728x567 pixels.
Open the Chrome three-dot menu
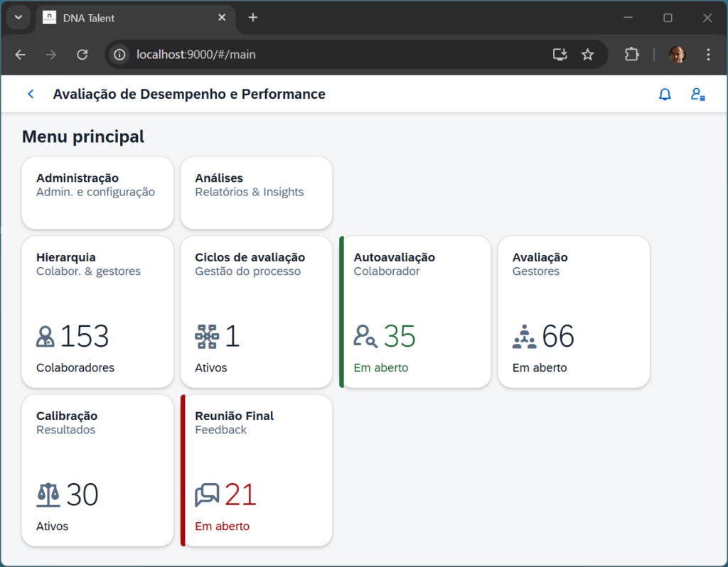pos(708,55)
